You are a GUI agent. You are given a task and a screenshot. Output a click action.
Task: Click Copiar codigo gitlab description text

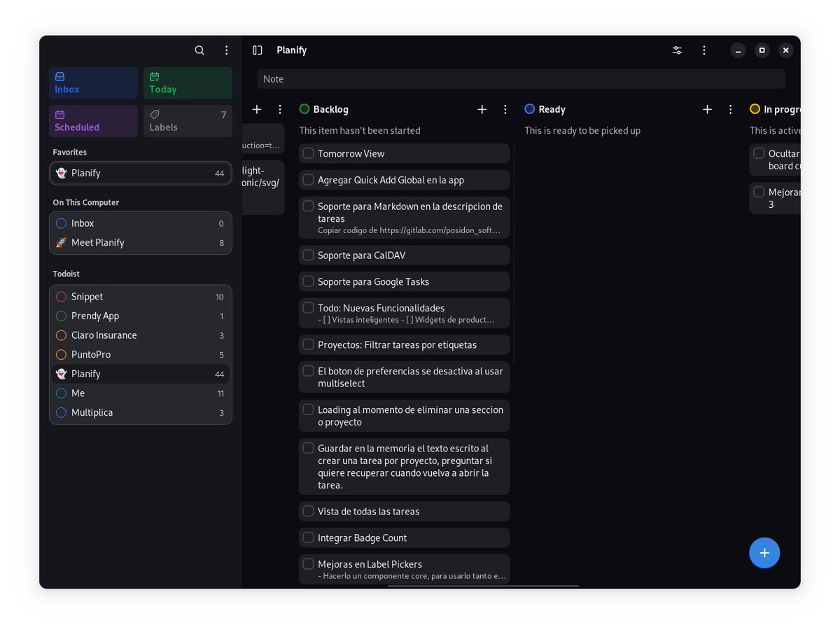pos(409,230)
